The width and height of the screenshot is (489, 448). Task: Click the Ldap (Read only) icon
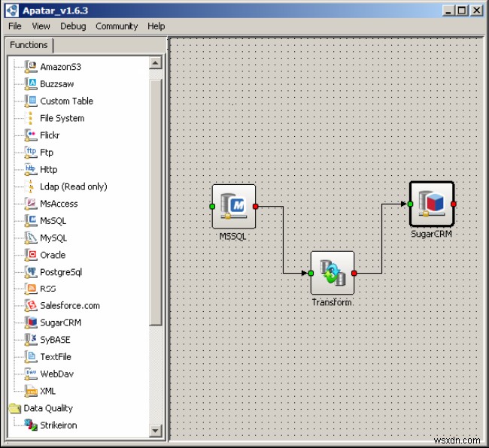[x=31, y=186]
